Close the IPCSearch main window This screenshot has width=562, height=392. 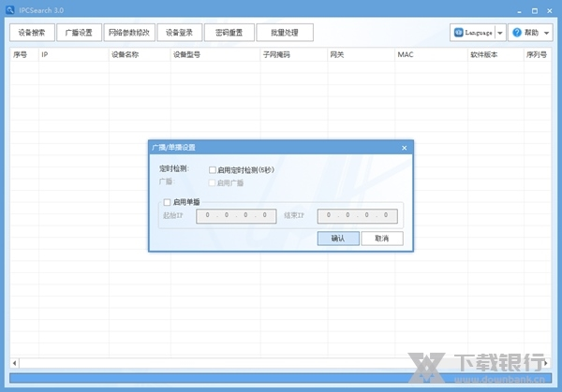coord(550,11)
